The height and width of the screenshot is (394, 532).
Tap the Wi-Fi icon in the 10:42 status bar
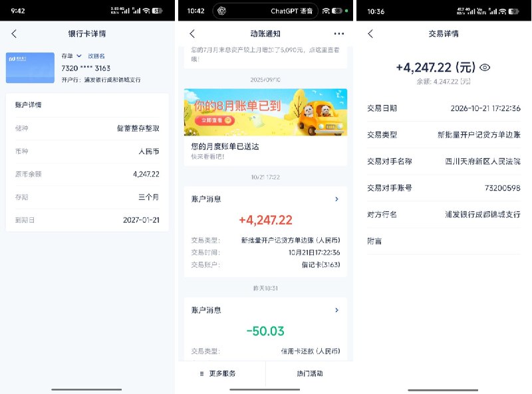[x=326, y=11]
